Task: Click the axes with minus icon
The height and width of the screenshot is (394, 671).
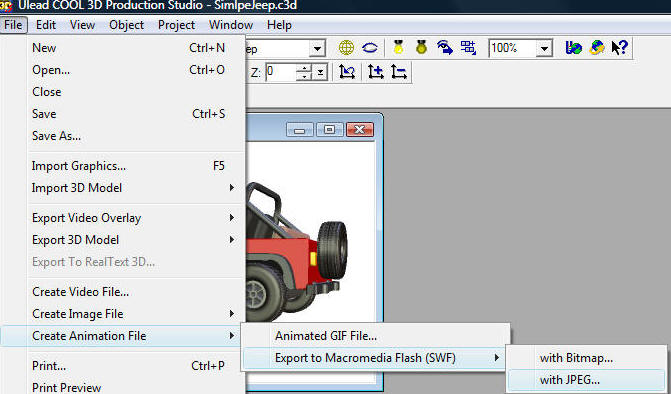Action: click(x=398, y=71)
